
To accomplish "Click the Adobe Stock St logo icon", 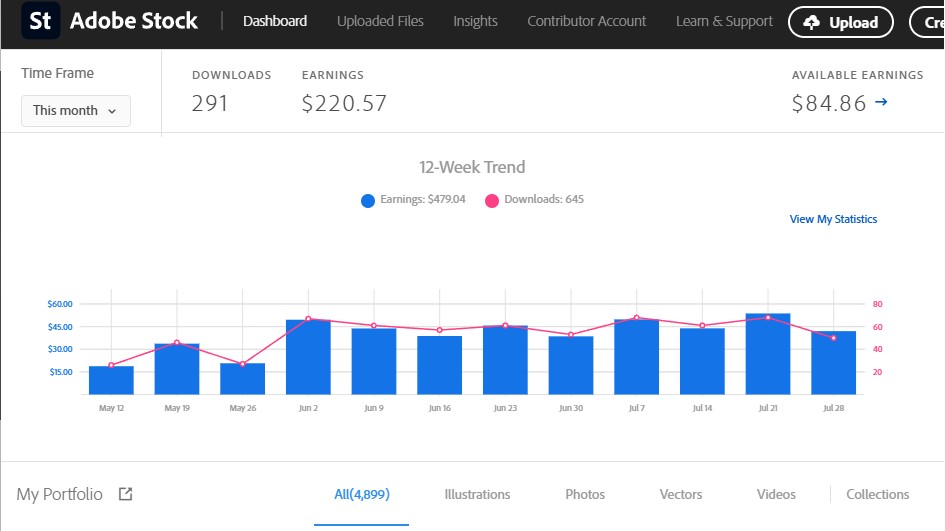I will (x=40, y=21).
